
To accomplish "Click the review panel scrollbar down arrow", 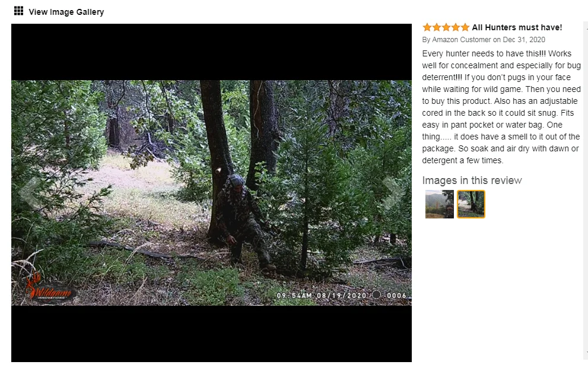I will pos(586,353).
